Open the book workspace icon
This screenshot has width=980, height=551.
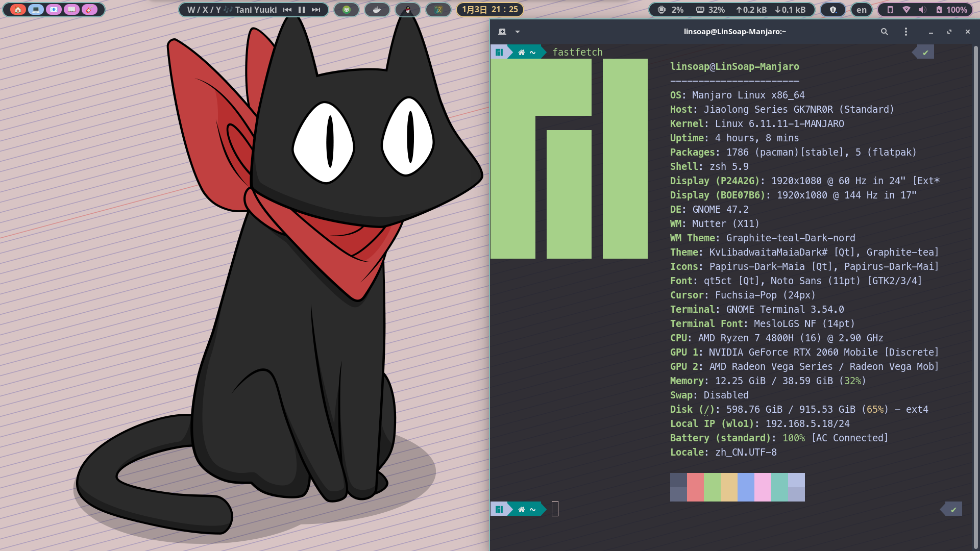[x=71, y=10]
